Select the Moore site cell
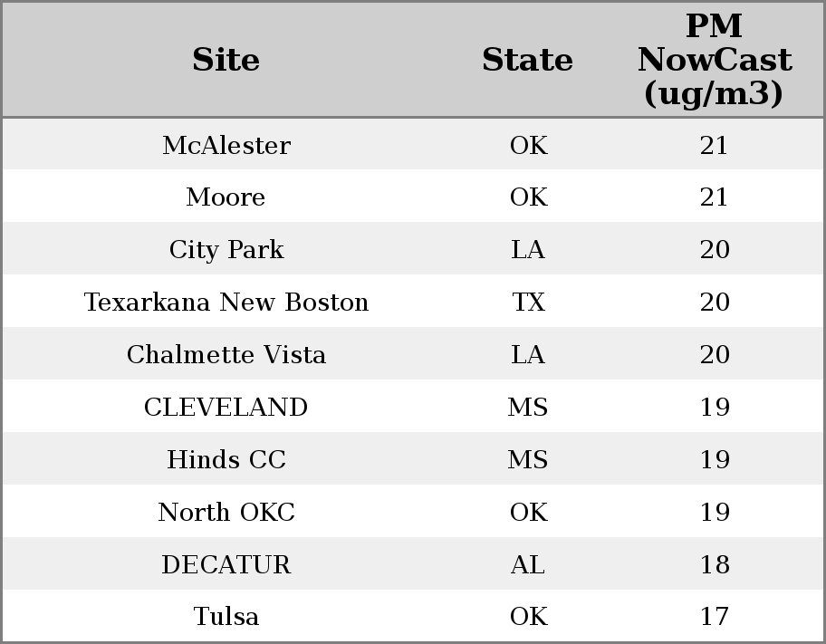 tap(226, 197)
